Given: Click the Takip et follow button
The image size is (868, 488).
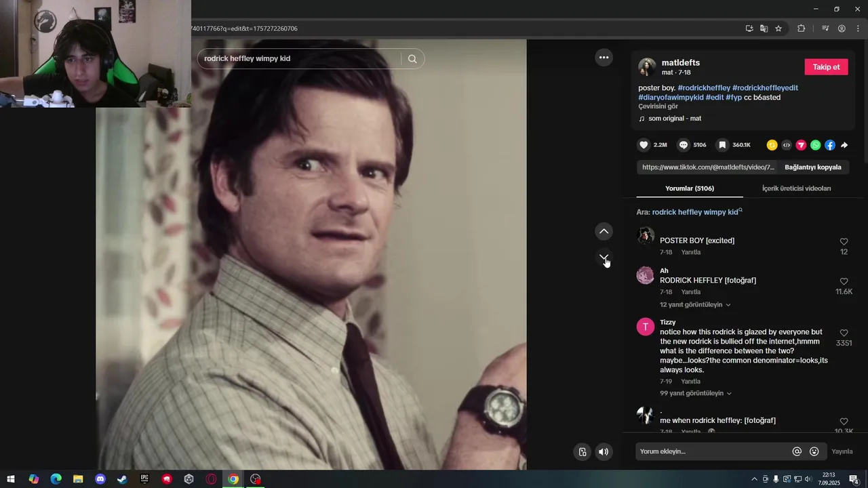Looking at the screenshot, I should pos(826,67).
